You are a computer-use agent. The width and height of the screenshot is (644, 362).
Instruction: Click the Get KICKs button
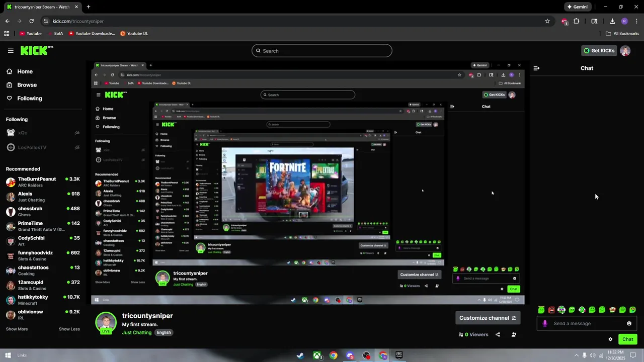click(599, 51)
